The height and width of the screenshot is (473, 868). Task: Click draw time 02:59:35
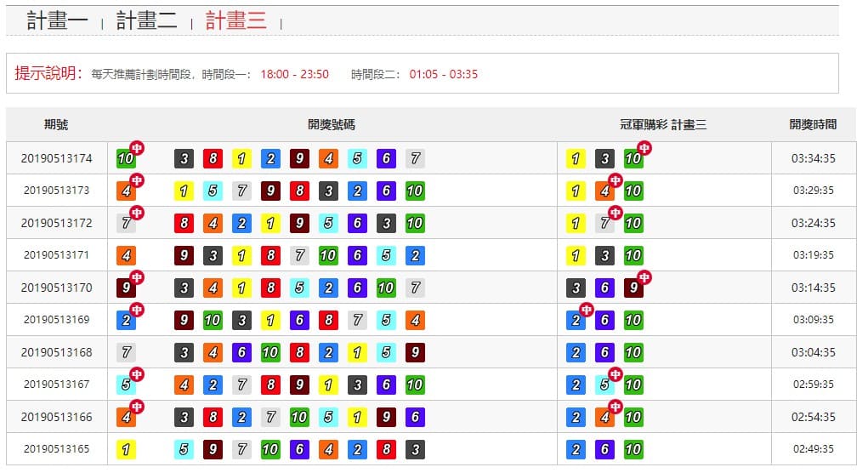[x=814, y=385]
